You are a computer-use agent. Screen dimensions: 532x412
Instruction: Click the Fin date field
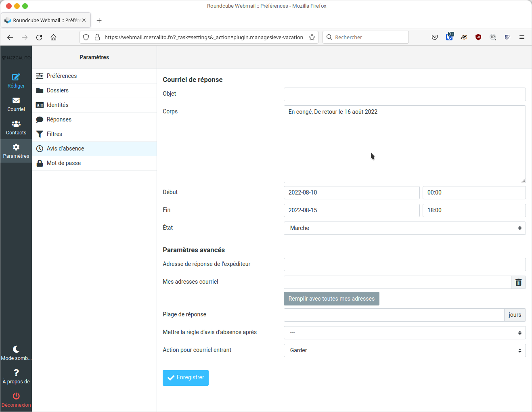351,210
